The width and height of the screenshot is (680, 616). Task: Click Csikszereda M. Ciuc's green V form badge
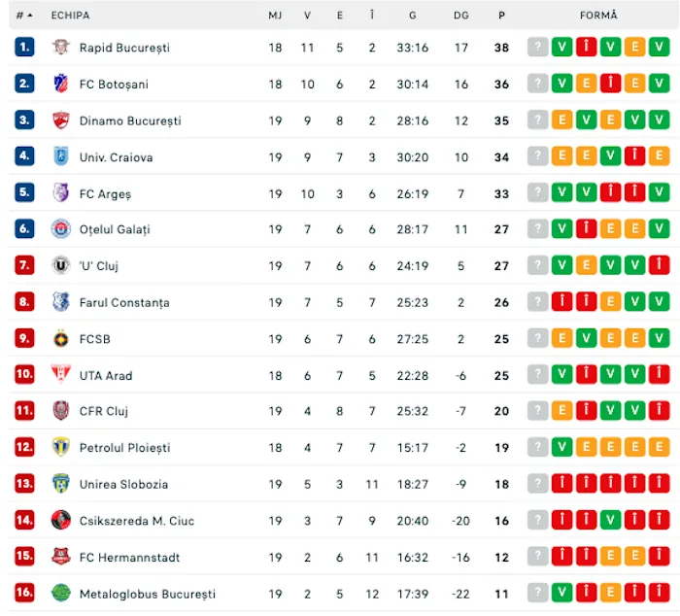611,520
